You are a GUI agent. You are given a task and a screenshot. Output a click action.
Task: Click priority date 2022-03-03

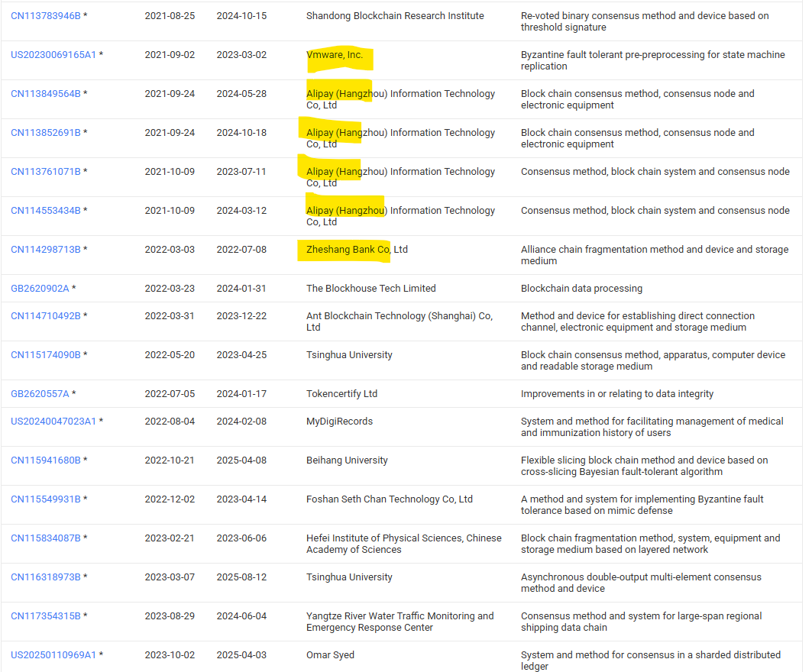coord(170,250)
